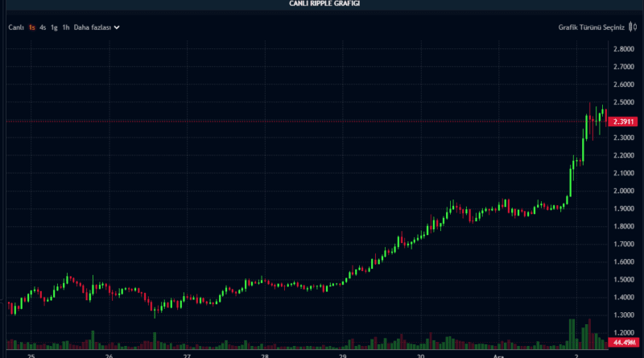Image resolution: width=644 pixels, height=358 pixels.
Task: Select the Canlı live interval
Action: tap(16, 27)
